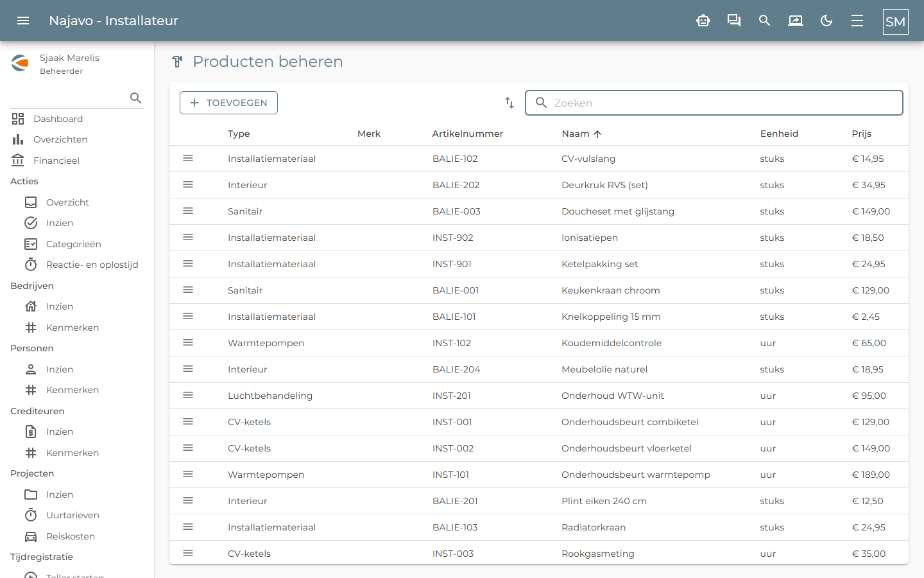Focus the Zoeken search field
Image resolution: width=924 pixels, height=578 pixels.
click(714, 103)
